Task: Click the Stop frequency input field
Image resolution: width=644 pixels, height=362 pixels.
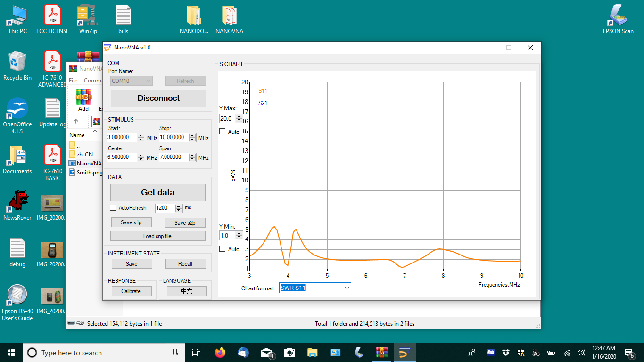Action: pyautogui.click(x=173, y=138)
